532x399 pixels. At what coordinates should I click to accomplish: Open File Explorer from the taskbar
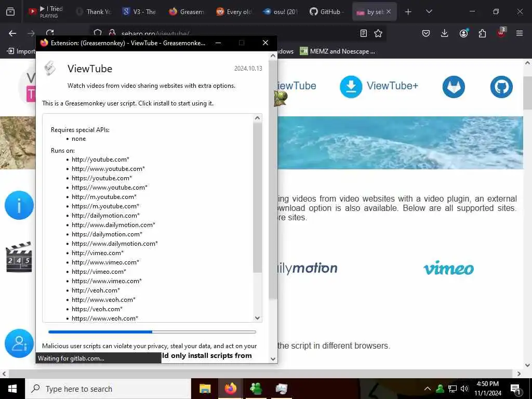[205, 389]
